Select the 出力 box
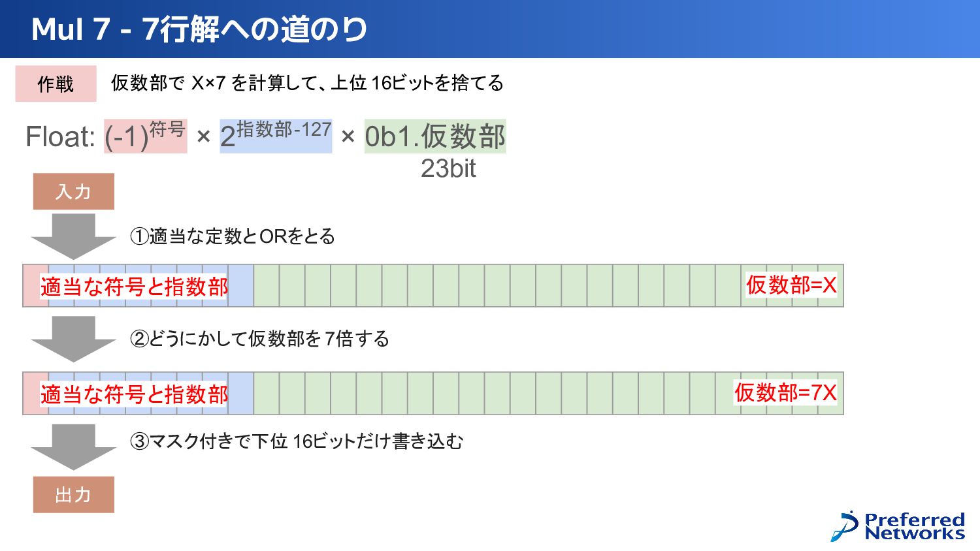The height and width of the screenshot is (551, 980). click(x=74, y=495)
